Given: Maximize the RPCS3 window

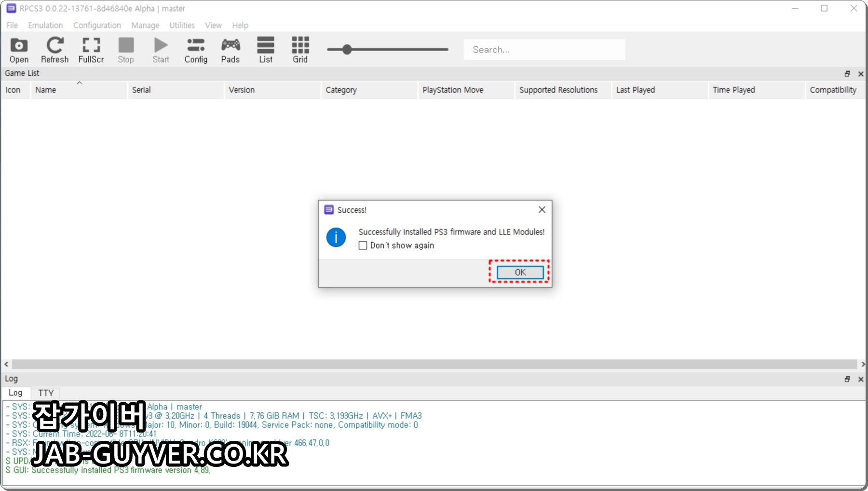Looking at the screenshot, I should pos(824,8).
